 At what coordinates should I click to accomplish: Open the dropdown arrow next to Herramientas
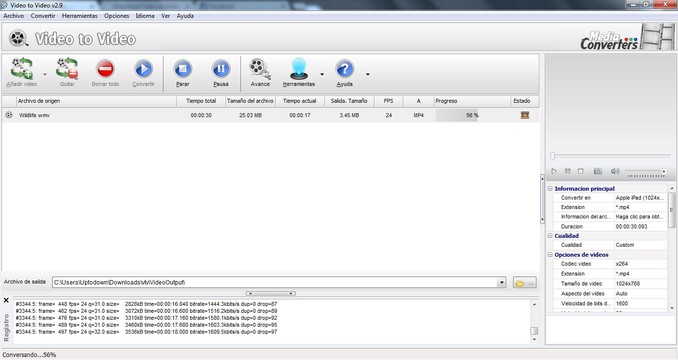tap(322, 74)
